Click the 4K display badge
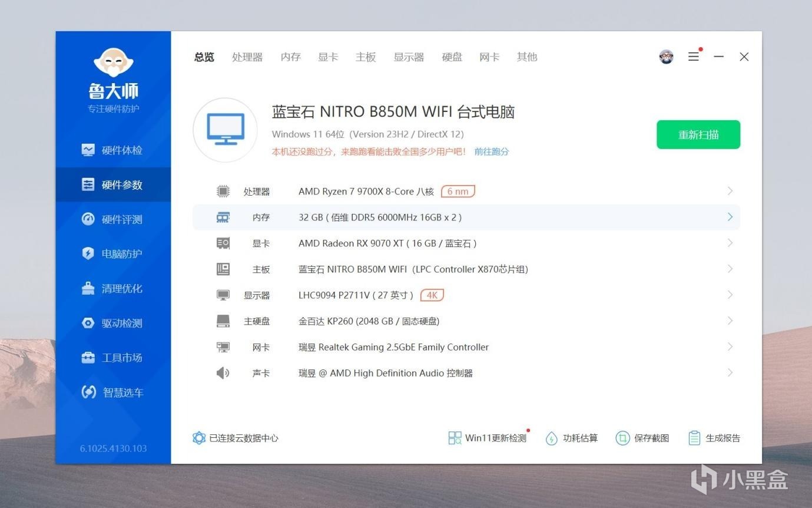Screen dimensions: 812x508 pyautogui.click(x=432, y=295)
